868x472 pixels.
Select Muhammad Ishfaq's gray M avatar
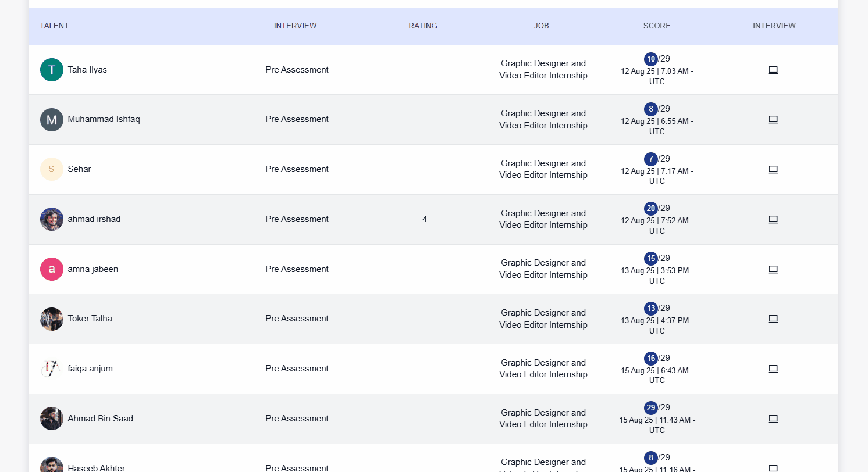point(52,120)
